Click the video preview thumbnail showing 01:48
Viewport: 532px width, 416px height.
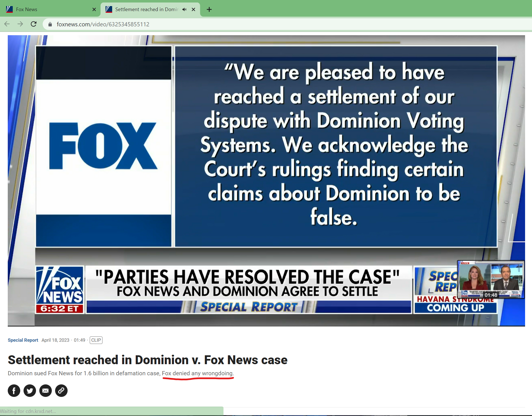491,280
